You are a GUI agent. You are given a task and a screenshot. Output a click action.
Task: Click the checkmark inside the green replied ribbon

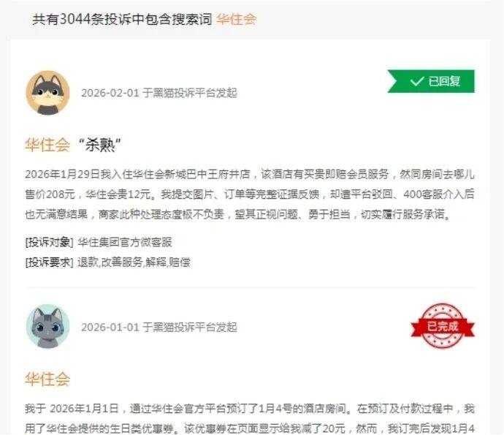(417, 81)
